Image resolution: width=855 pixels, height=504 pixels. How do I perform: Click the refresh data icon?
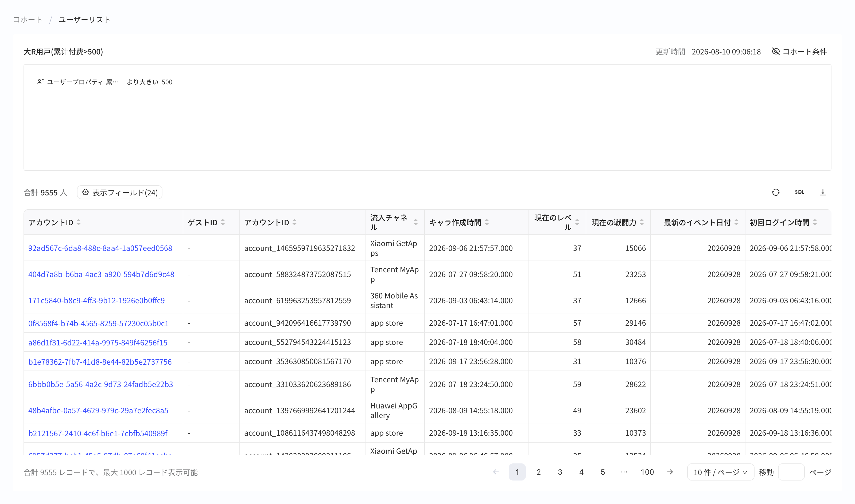775,192
